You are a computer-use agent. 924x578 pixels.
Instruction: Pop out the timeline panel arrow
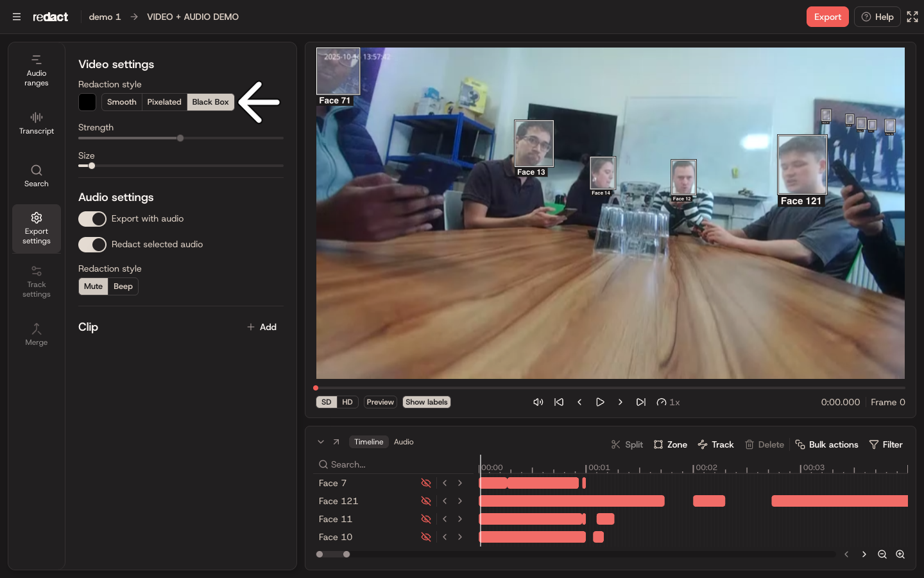coord(336,442)
